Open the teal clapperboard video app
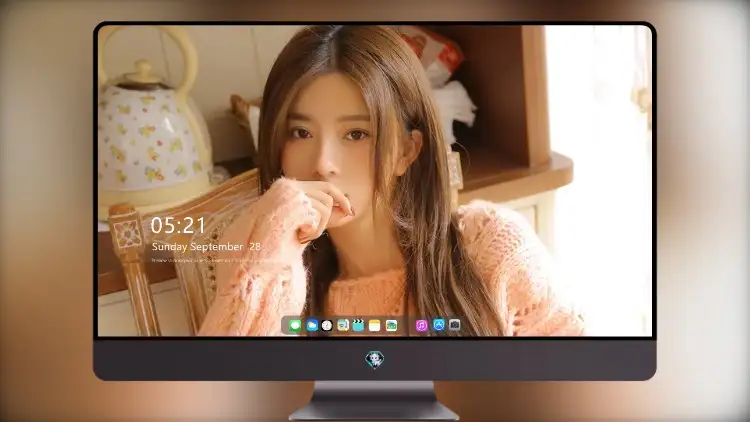The height and width of the screenshot is (422, 750). coord(358,326)
